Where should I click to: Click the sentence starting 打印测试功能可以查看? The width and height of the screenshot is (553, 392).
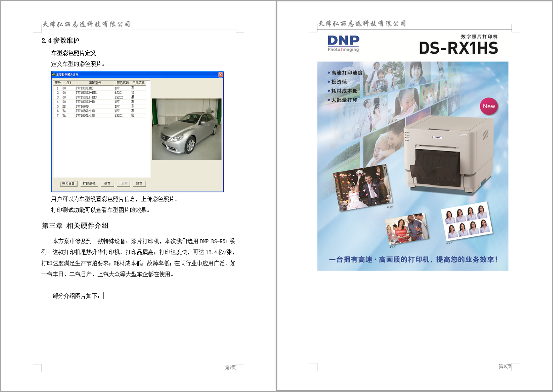(x=101, y=210)
